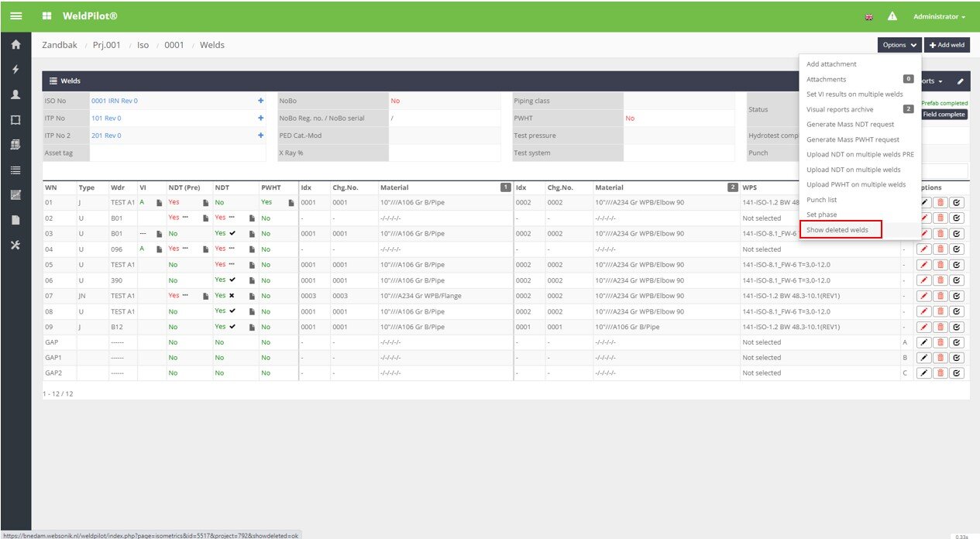
Task: Click the lightning bolt sidebar icon
Action: [15, 70]
